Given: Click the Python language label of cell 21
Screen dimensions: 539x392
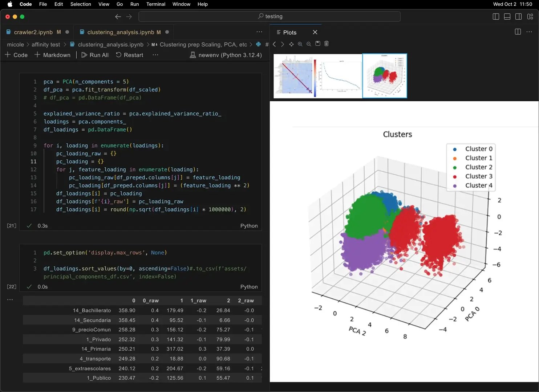Looking at the screenshot, I should (x=249, y=226).
